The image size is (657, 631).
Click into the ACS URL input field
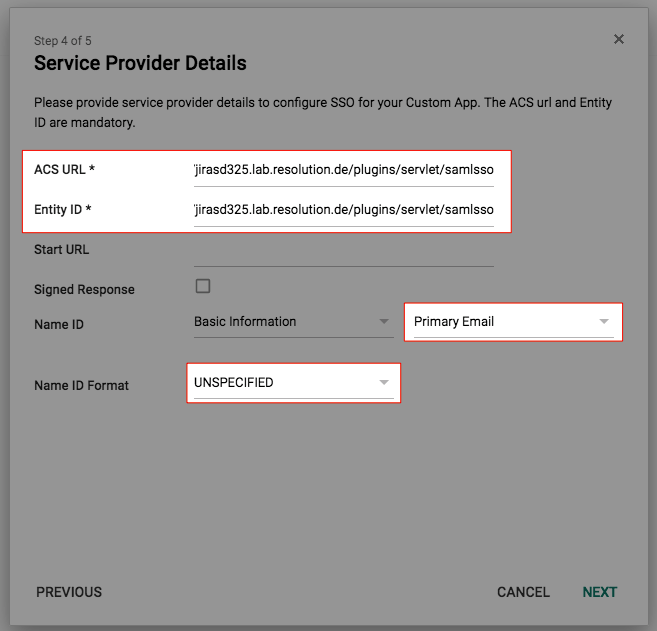[344, 171]
